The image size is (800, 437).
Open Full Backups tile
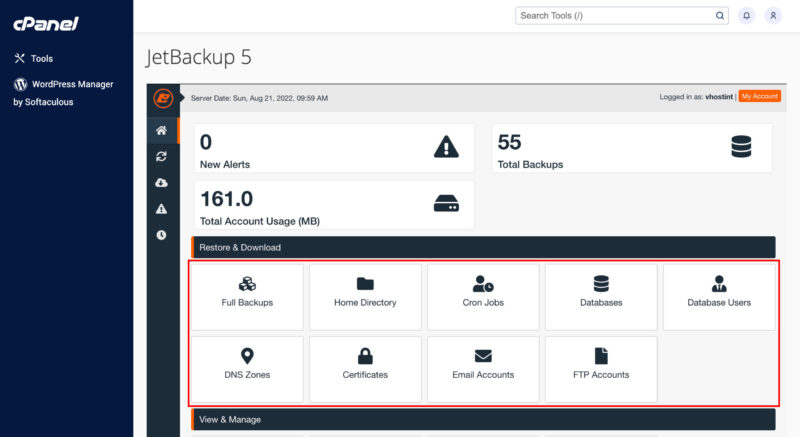[247, 297]
